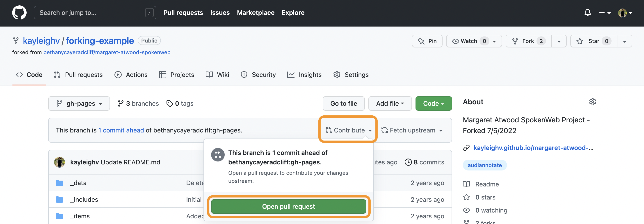Image resolution: width=644 pixels, height=224 pixels.
Task: Switch to the Wiki tab
Action: 217,75
